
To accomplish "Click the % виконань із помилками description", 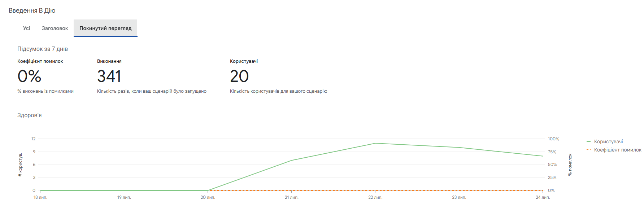I will 45,91.
